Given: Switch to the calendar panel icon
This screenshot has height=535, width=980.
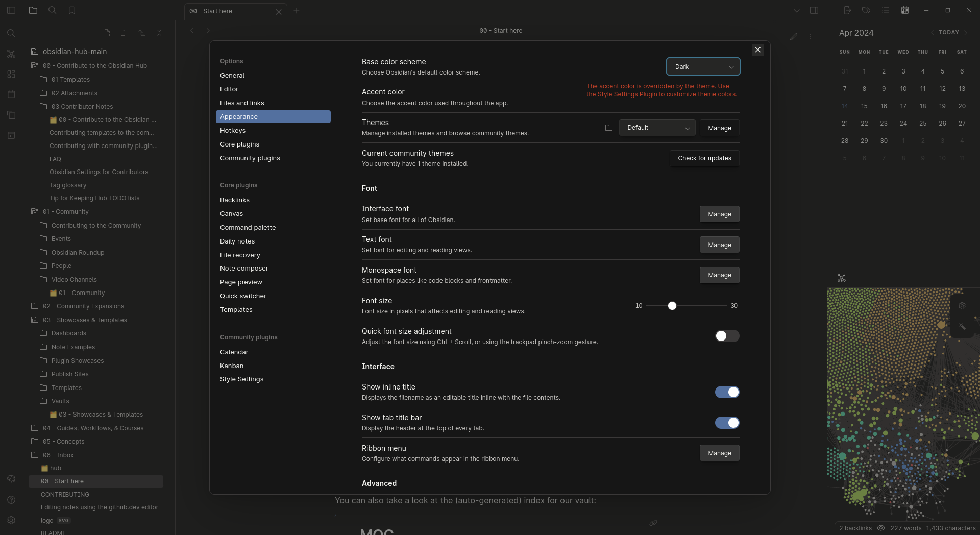Looking at the screenshot, I should (x=905, y=10).
